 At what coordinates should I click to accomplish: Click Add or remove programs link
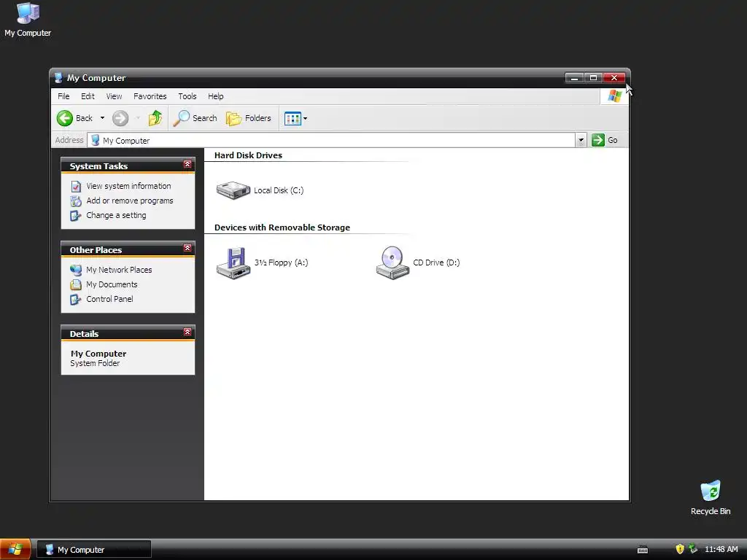(x=130, y=201)
